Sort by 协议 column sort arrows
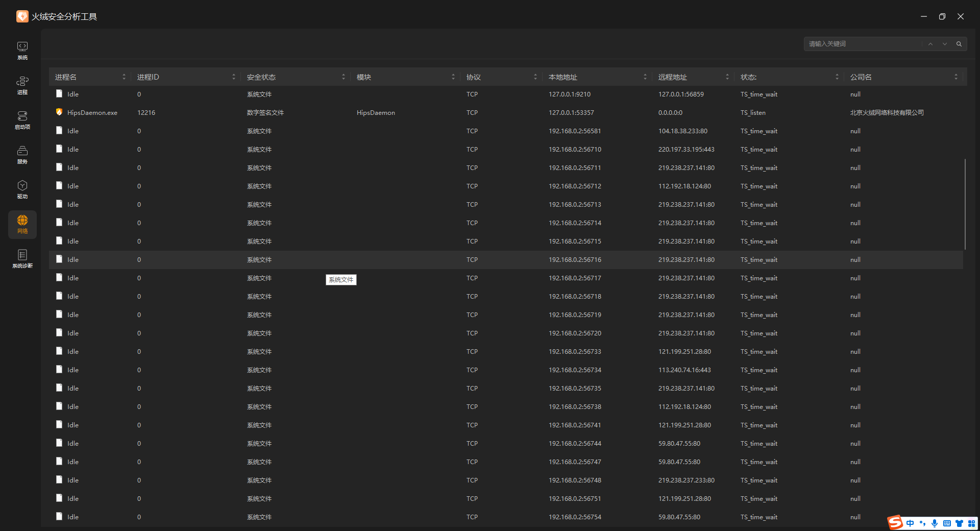980x531 pixels. tap(535, 77)
